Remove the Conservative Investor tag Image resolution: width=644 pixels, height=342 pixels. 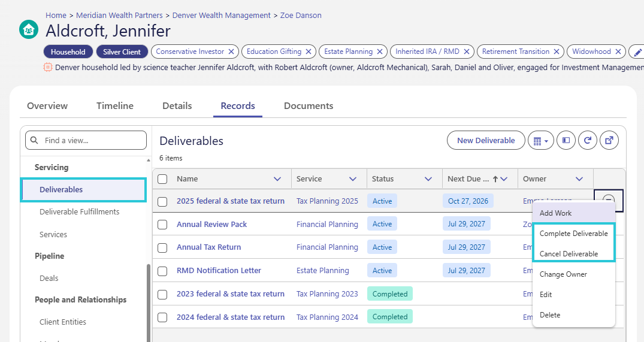(x=231, y=52)
